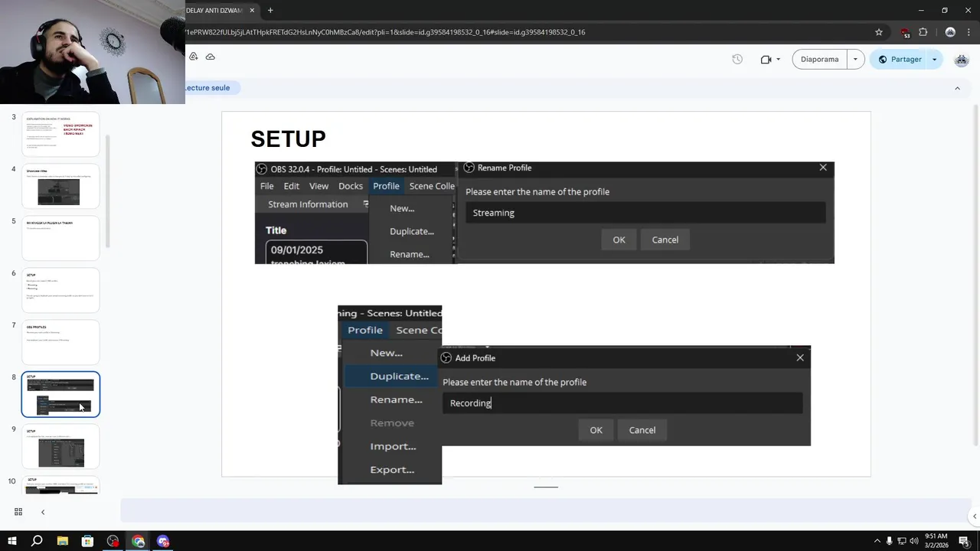980x551 pixels.
Task: Open the Windows notification center
Action: click(x=964, y=541)
